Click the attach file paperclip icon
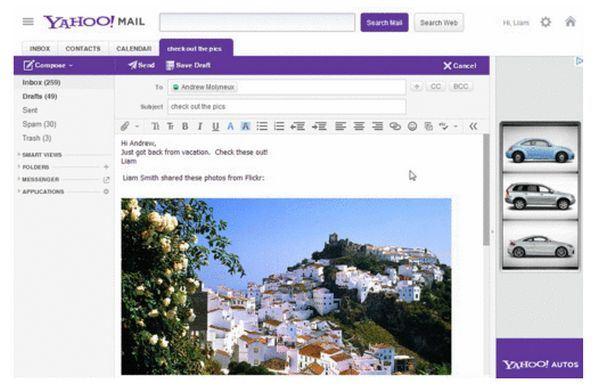Image resolution: width=599 pixels, height=392 pixels. [125, 126]
